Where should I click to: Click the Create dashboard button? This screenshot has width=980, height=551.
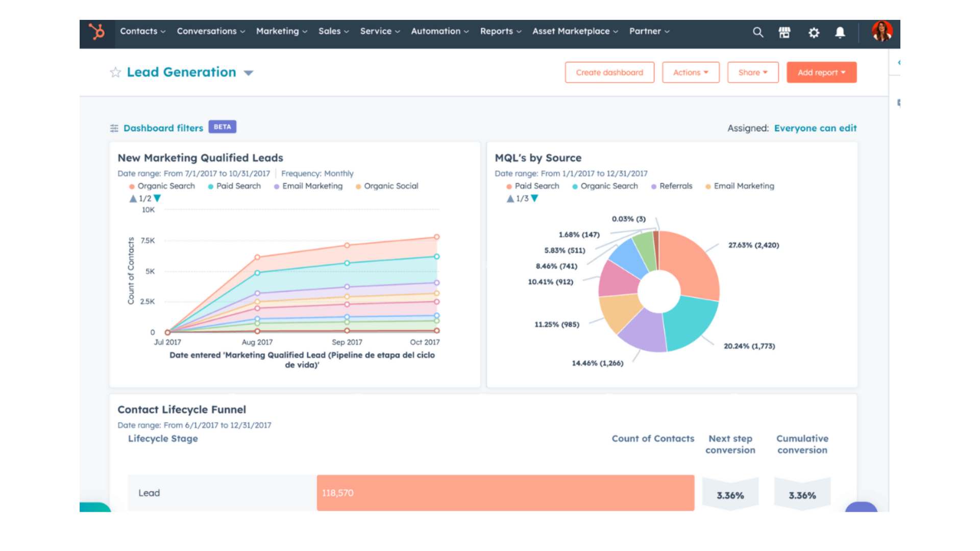(609, 72)
